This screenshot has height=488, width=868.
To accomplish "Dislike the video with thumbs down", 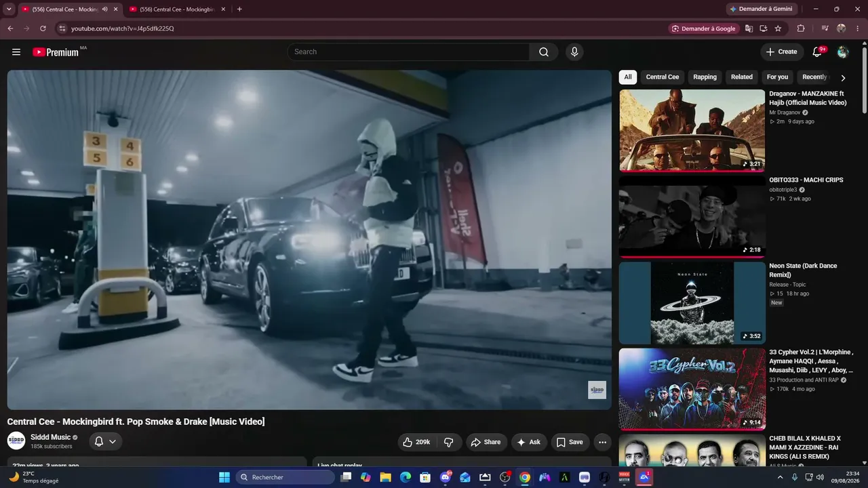I will pyautogui.click(x=449, y=442).
